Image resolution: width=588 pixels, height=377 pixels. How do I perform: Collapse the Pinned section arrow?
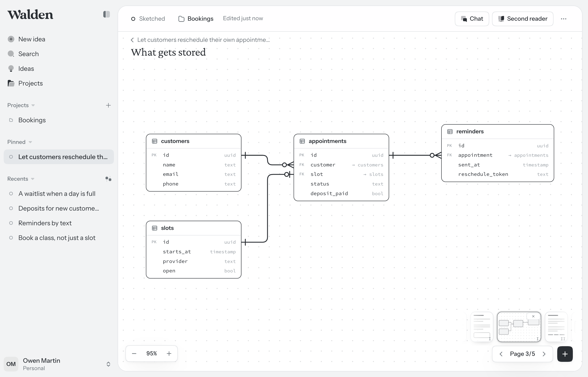[x=30, y=142]
